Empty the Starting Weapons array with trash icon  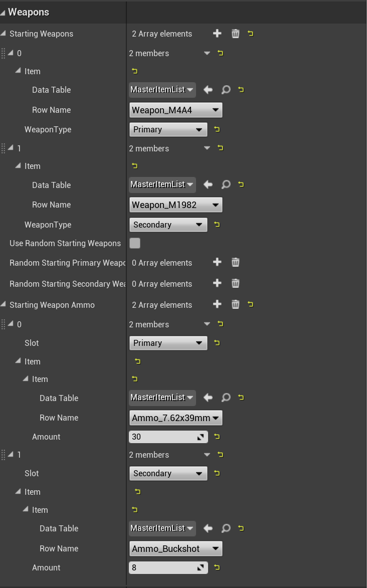pyautogui.click(x=235, y=34)
